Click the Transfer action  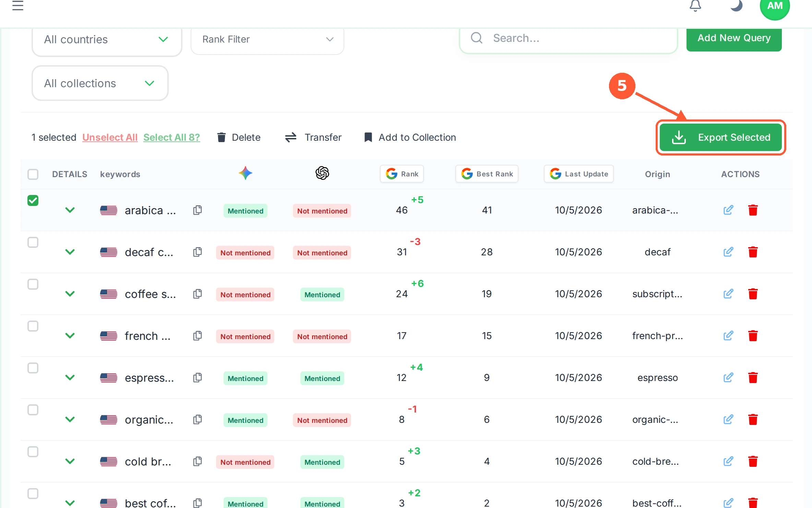[x=313, y=138]
